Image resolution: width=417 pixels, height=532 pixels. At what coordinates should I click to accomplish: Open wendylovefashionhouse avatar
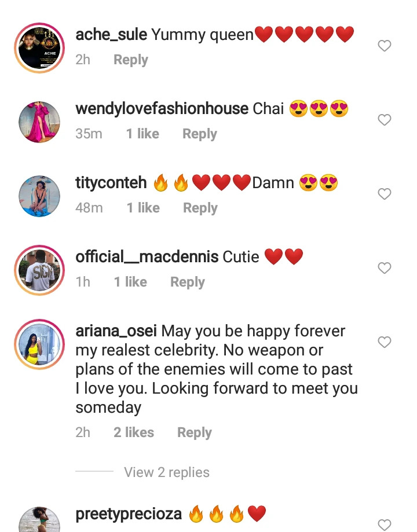click(39, 122)
